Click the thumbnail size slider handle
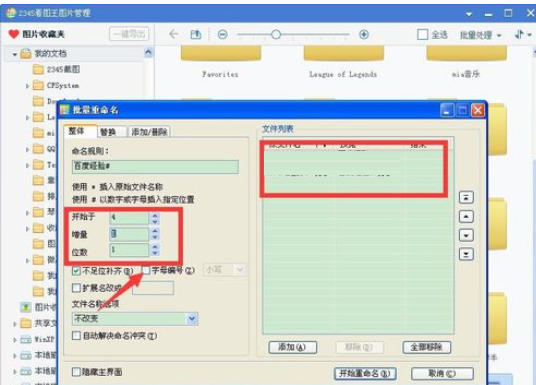This screenshot has width=536, height=385. coord(276,34)
